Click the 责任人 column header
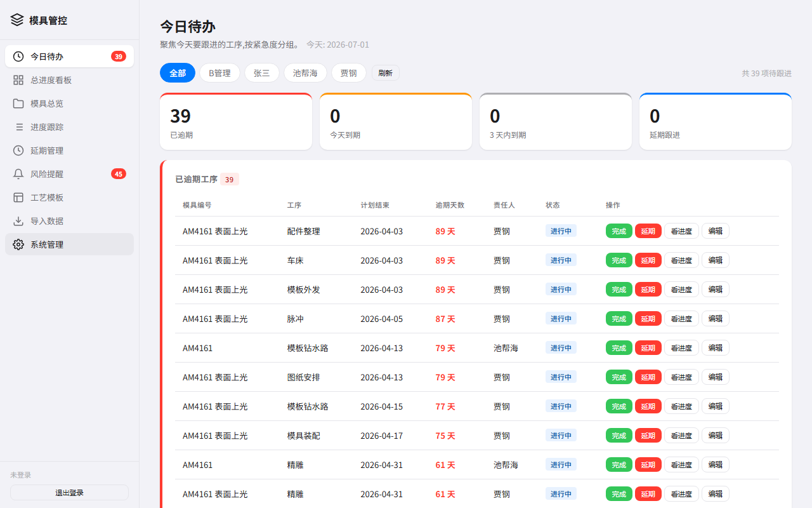Image resolution: width=812 pixels, height=508 pixels. tap(504, 205)
